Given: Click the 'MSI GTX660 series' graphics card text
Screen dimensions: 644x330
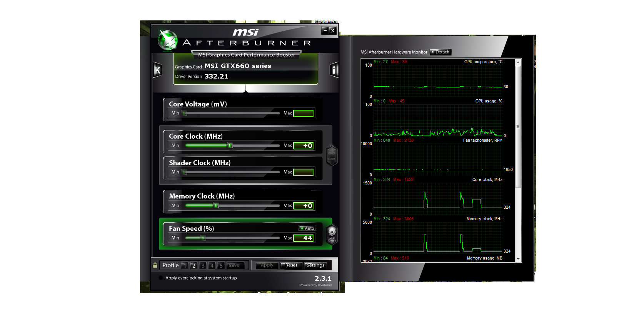Looking at the screenshot, I should 238,66.
